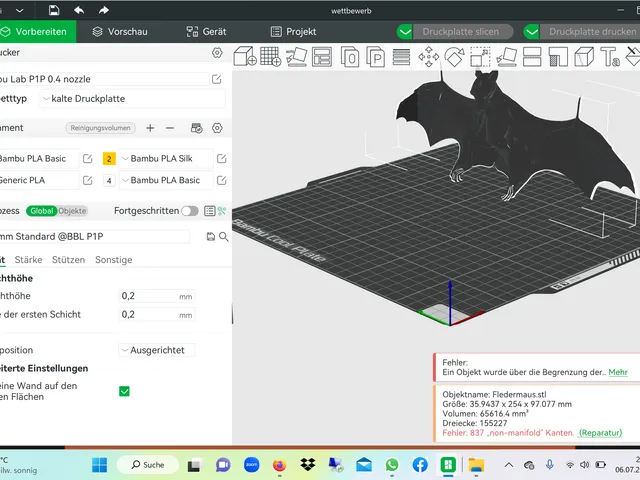Switch process scope to Global
Screen dimensions: 640x480
click(42, 211)
